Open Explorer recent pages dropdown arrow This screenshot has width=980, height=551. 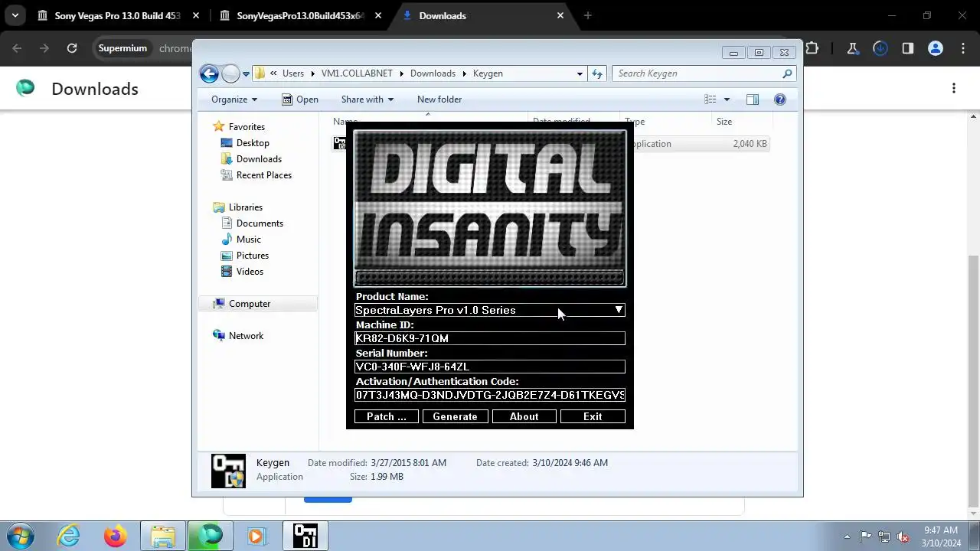click(x=246, y=74)
